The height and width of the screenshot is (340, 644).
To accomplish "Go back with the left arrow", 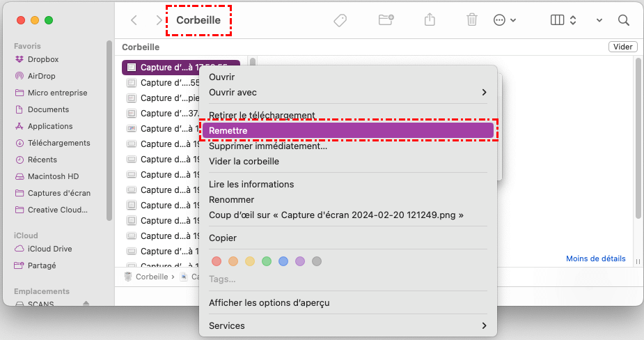I will click(134, 20).
